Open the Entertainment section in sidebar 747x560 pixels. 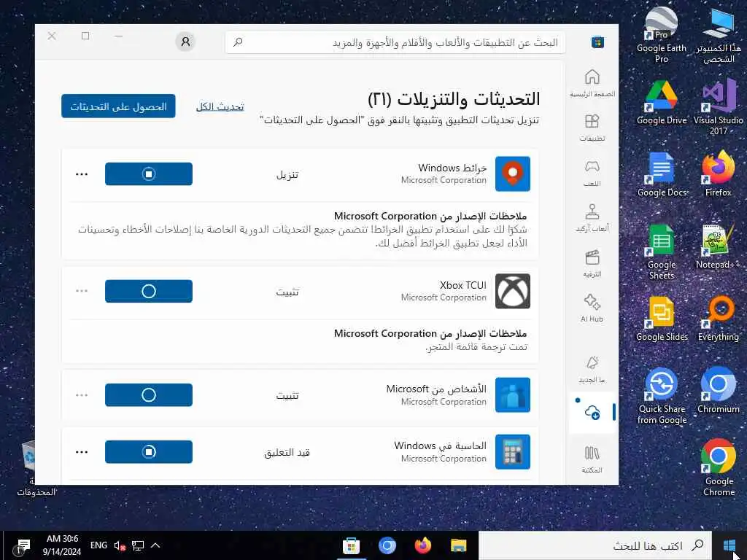click(592, 263)
